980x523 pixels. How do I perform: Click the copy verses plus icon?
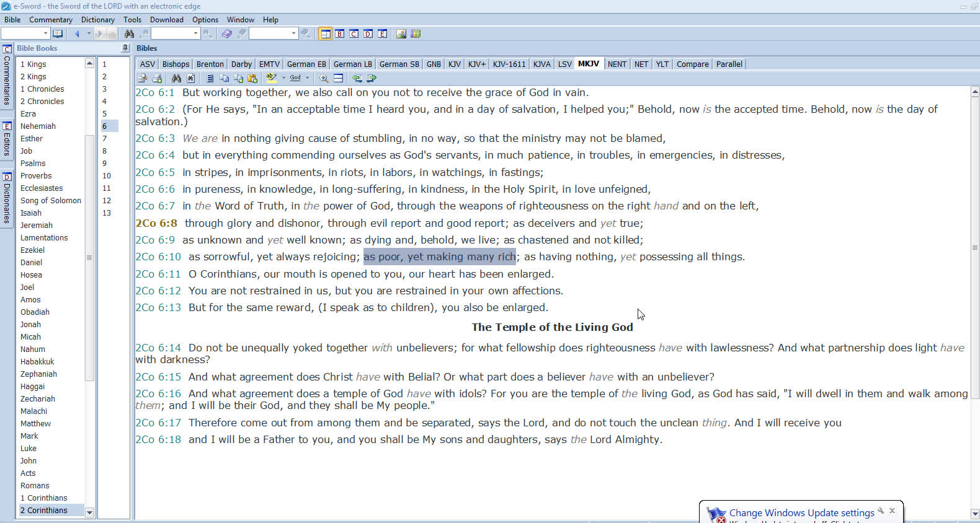[238, 78]
